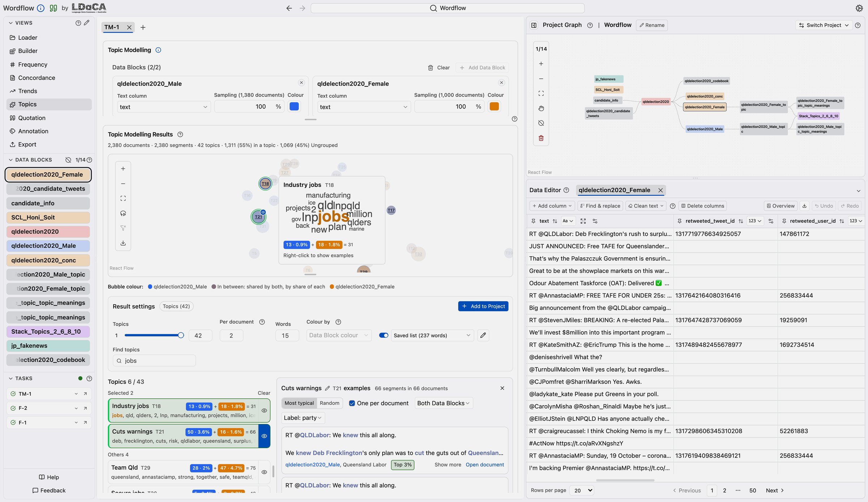
Task: Change Rows per page dropdown
Action: pyautogui.click(x=582, y=491)
